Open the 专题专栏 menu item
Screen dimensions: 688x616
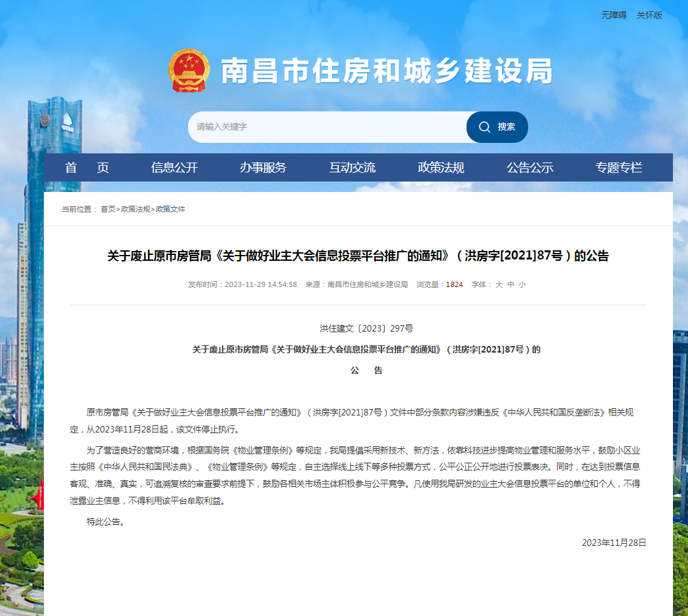coord(619,168)
